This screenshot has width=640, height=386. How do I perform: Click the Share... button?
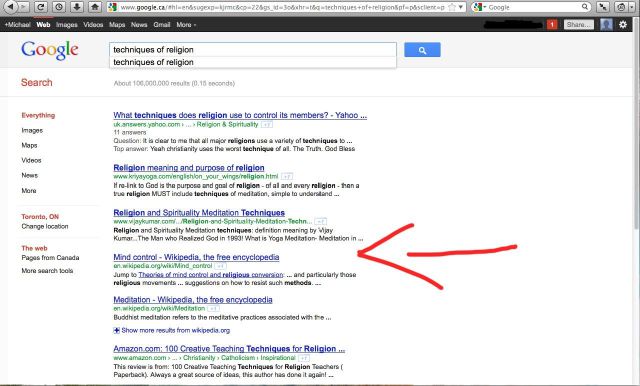click(579, 24)
